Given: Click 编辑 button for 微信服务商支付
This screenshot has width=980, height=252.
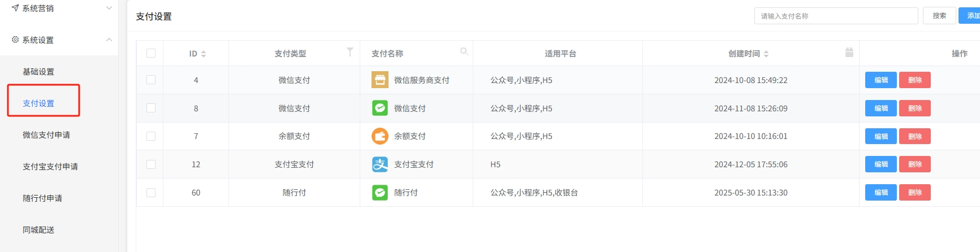Looking at the screenshot, I should (x=880, y=80).
